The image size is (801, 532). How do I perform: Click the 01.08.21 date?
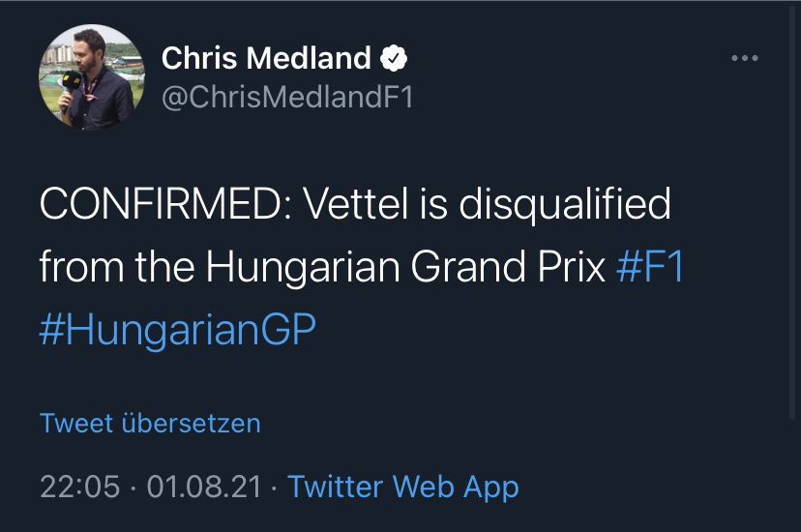click(204, 487)
